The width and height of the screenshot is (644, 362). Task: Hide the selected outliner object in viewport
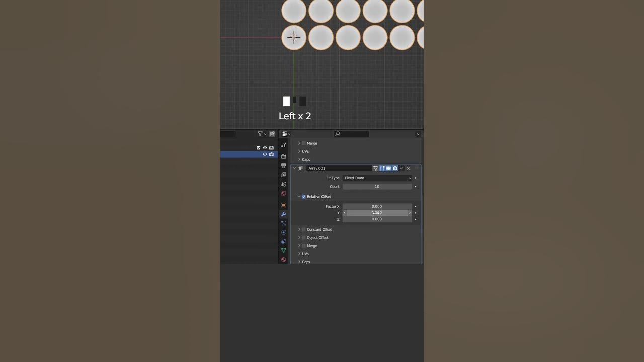(x=265, y=154)
